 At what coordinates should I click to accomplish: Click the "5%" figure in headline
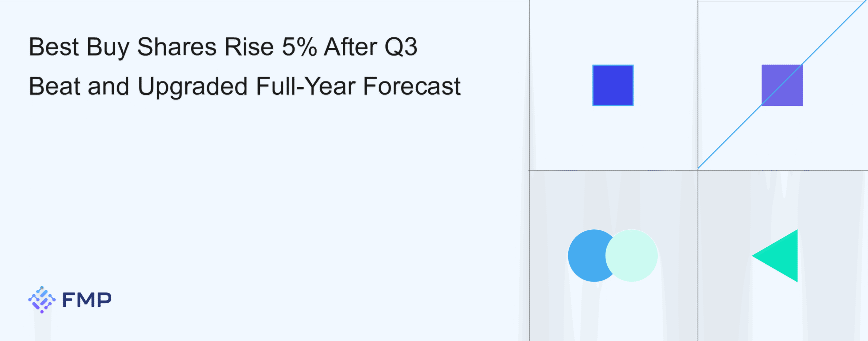tap(299, 47)
